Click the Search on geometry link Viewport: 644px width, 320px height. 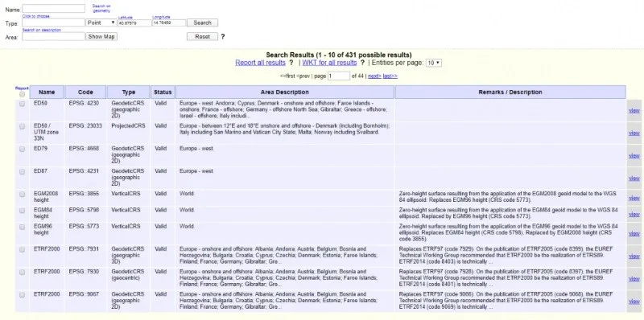coord(101,8)
